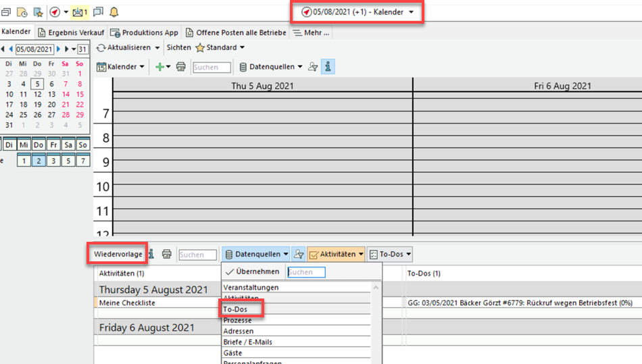
Task: Click the Übernehmen button
Action: click(x=253, y=271)
